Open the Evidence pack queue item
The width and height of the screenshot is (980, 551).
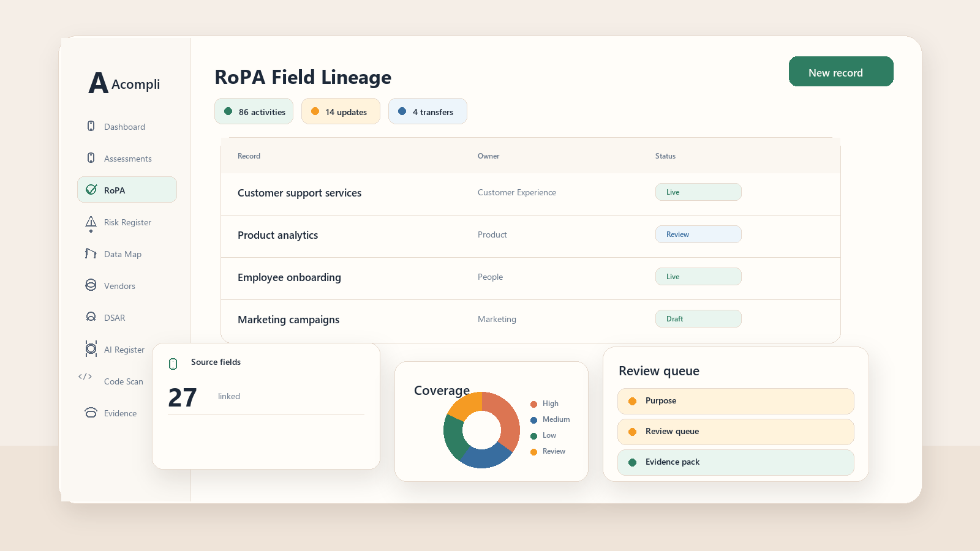click(x=736, y=462)
